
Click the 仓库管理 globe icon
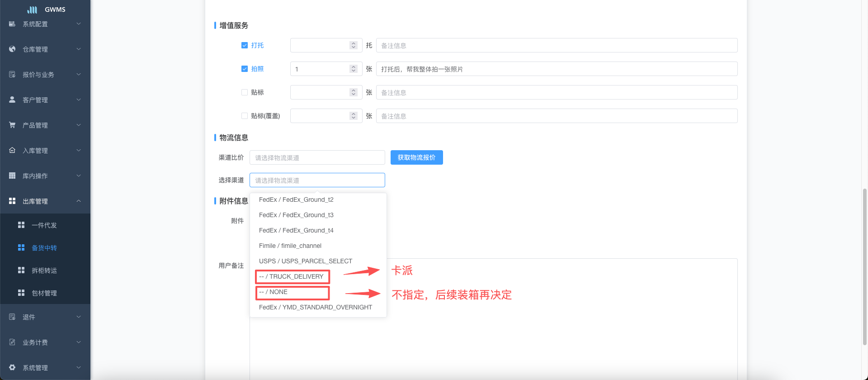[12, 49]
